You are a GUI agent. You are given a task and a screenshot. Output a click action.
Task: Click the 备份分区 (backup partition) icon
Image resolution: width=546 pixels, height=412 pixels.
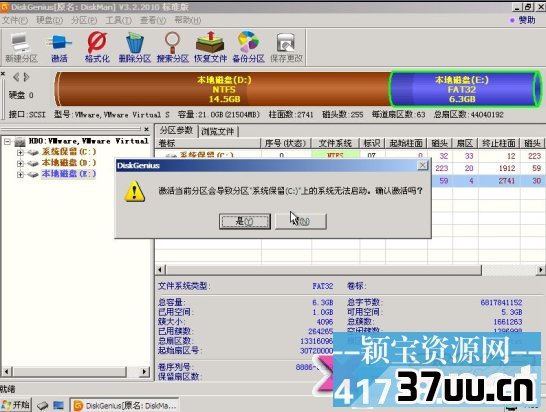(248, 47)
